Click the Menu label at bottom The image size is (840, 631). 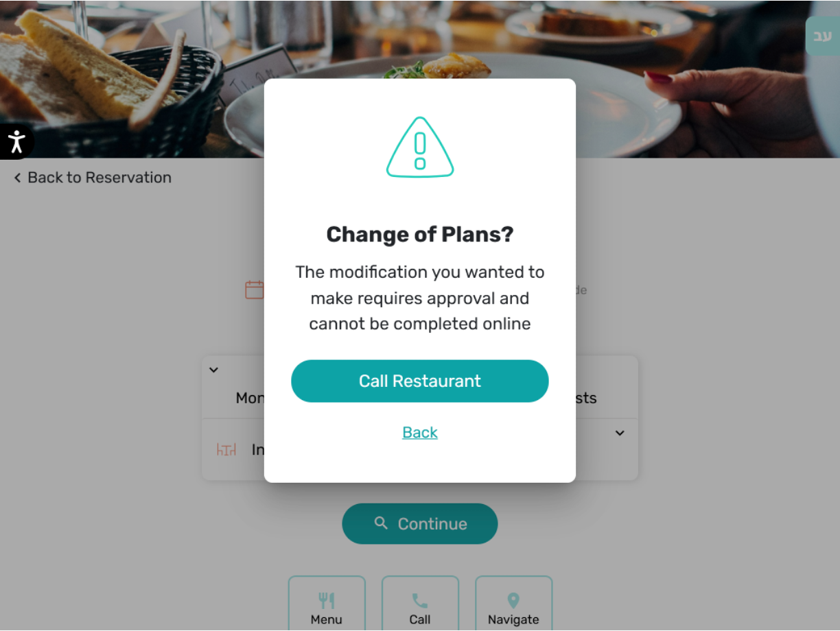tap(327, 619)
